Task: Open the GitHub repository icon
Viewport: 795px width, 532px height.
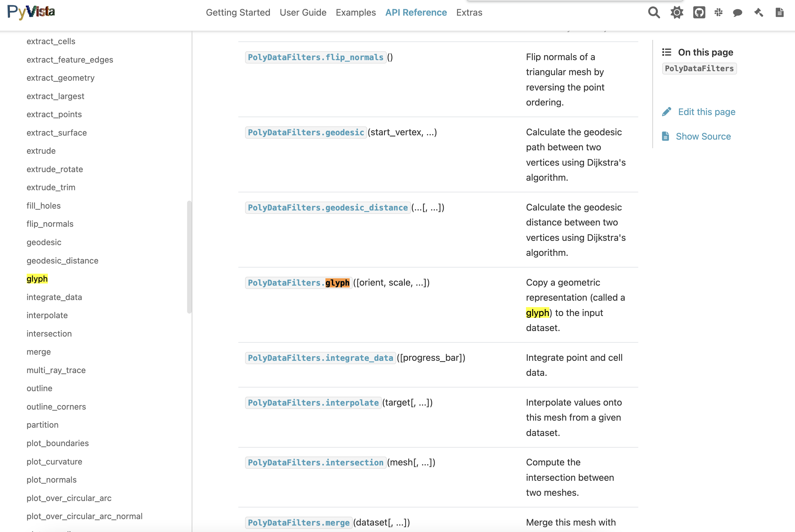Action: 699,13
